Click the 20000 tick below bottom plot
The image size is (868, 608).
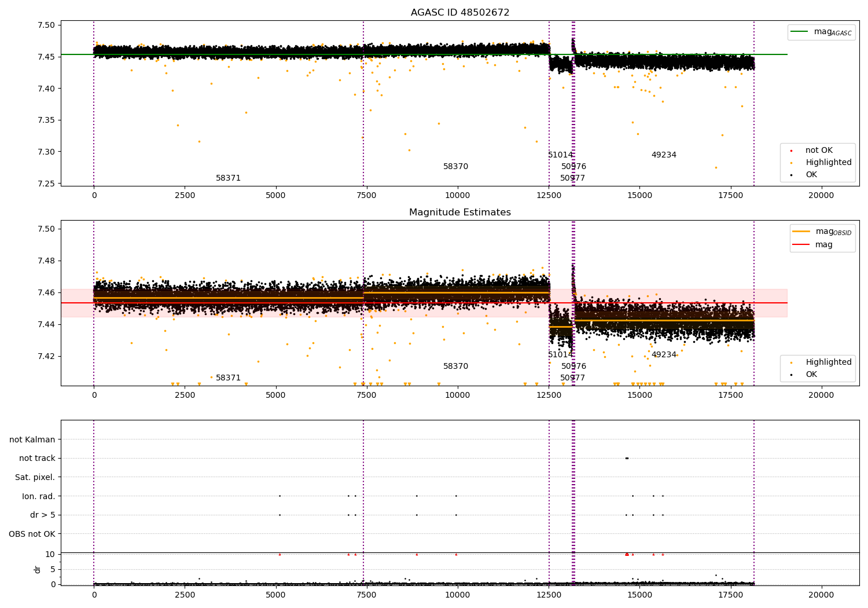[821, 595]
